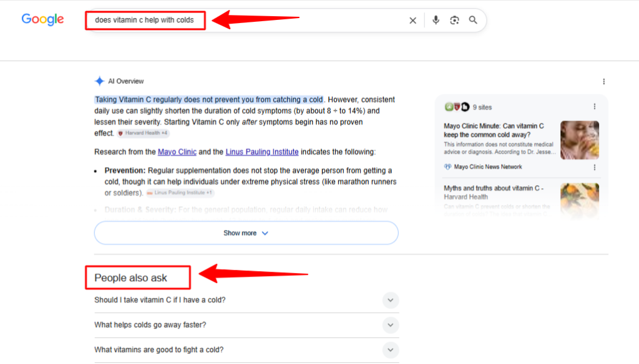The image size is (639, 364).
Task: Click the 'People also ask' heading
Action: [130, 278]
